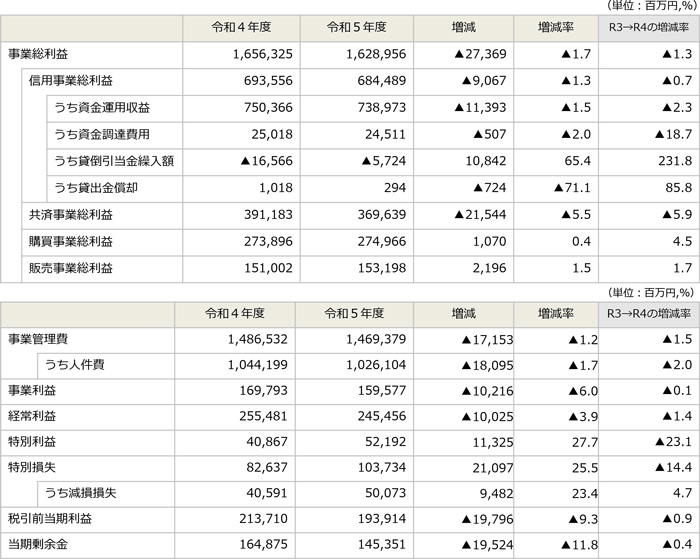Image resolution: width=700 pixels, height=559 pixels.
Task: Select the value 159,577
Action: [x=382, y=391]
